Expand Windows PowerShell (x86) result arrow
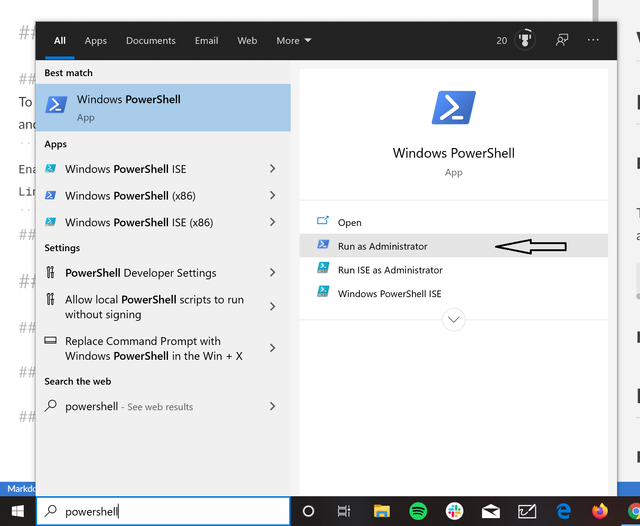The width and height of the screenshot is (640, 526). click(x=273, y=195)
